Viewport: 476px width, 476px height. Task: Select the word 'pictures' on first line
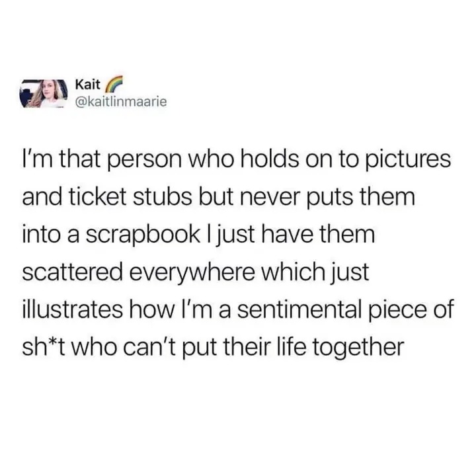tap(409, 161)
